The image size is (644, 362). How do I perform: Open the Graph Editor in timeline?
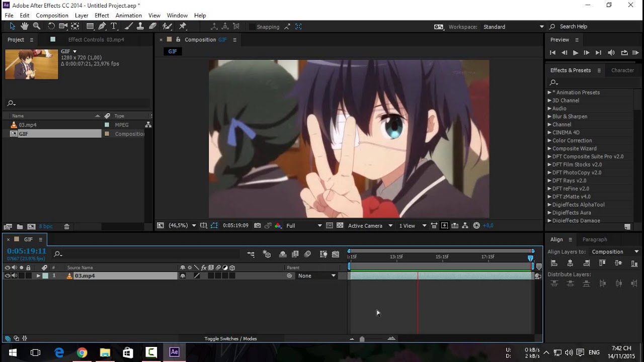pos(336,254)
